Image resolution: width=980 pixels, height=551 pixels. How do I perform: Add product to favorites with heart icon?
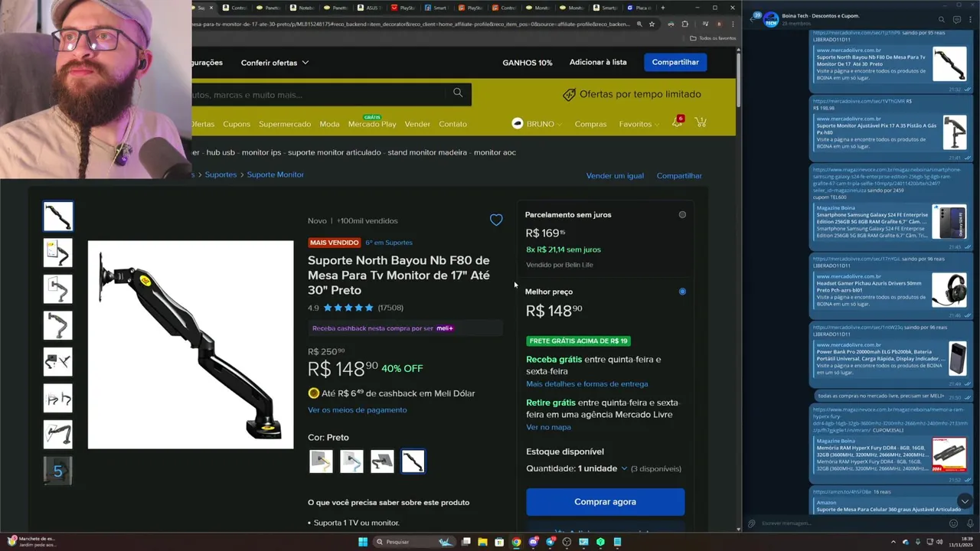[496, 220]
